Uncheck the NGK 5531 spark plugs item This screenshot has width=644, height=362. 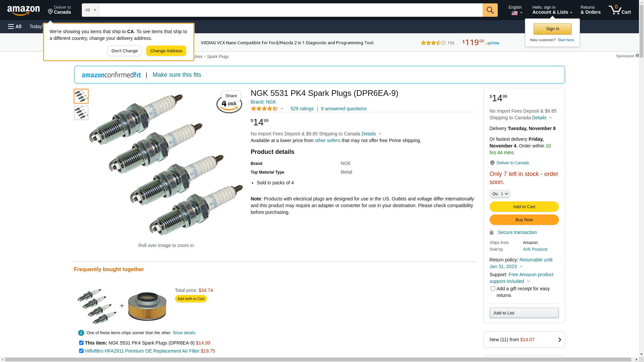pos(81,343)
